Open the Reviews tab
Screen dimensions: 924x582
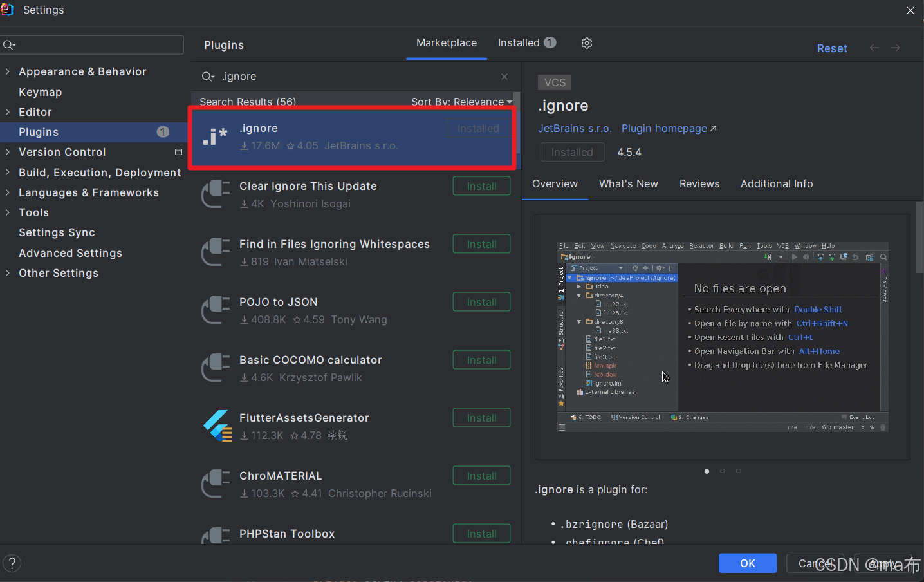click(x=699, y=184)
